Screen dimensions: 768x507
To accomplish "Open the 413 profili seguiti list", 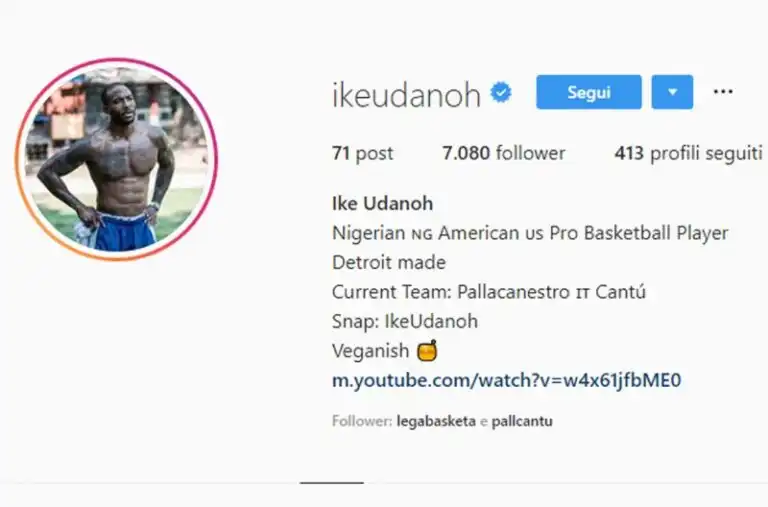I will (688, 153).
